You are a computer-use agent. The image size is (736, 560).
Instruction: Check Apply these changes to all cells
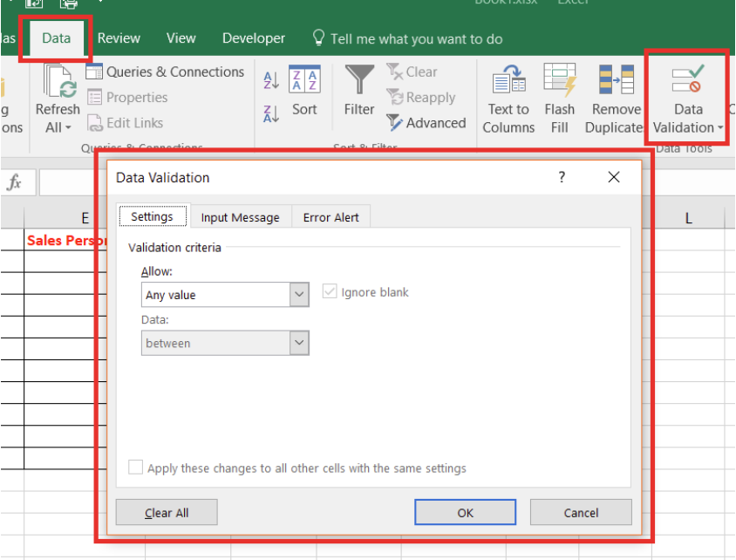136,468
